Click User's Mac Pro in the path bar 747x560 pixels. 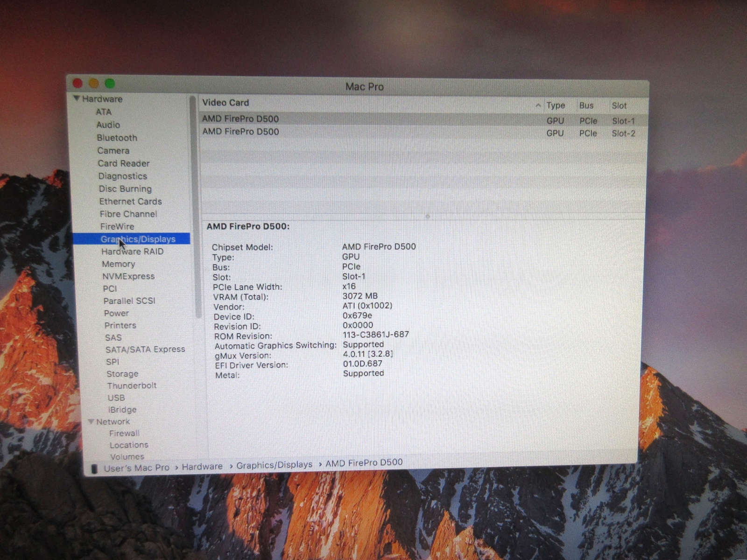click(x=136, y=468)
